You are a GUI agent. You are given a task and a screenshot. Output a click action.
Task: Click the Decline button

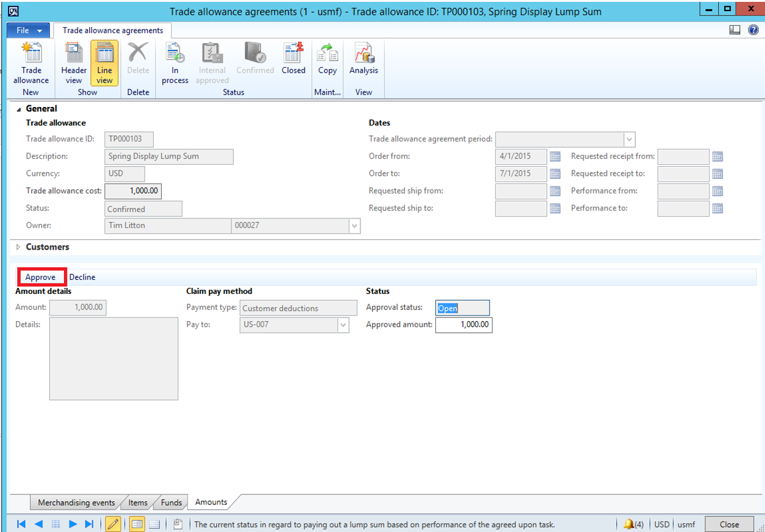click(82, 277)
